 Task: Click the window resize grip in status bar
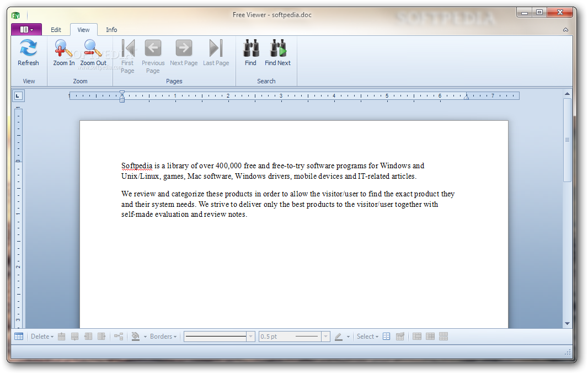click(x=568, y=352)
